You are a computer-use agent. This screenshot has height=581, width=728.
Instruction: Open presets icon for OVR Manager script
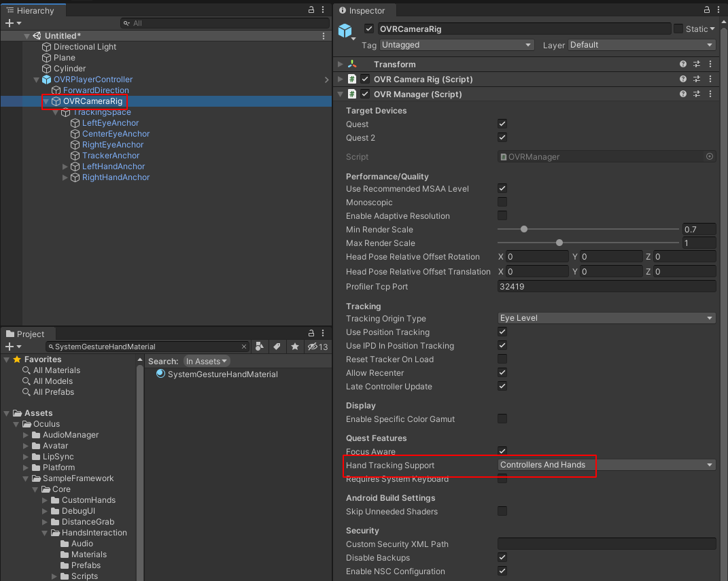[x=697, y=94]
